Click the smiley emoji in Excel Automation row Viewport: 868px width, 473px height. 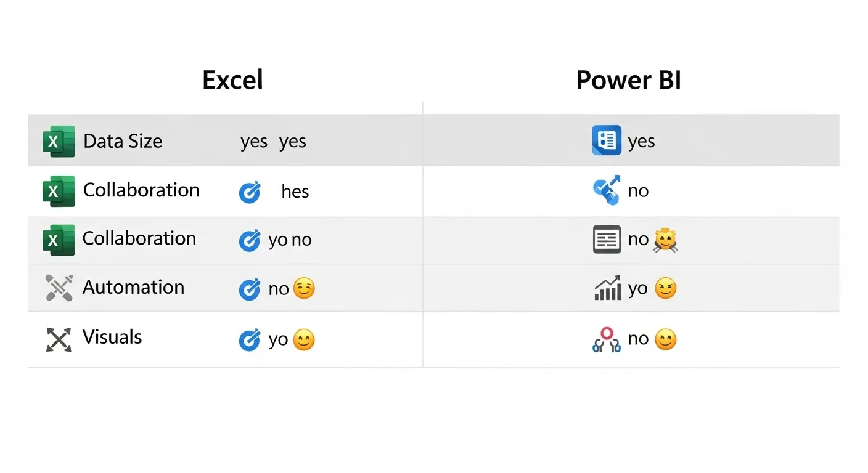pyautogui.click(x=304, y=288)
